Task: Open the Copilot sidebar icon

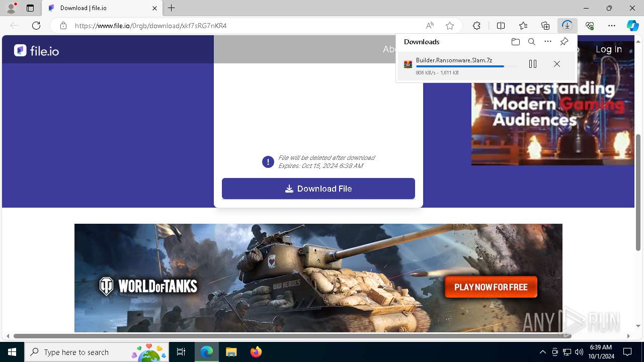Action: pyautogui.click(x=633, y=26)
